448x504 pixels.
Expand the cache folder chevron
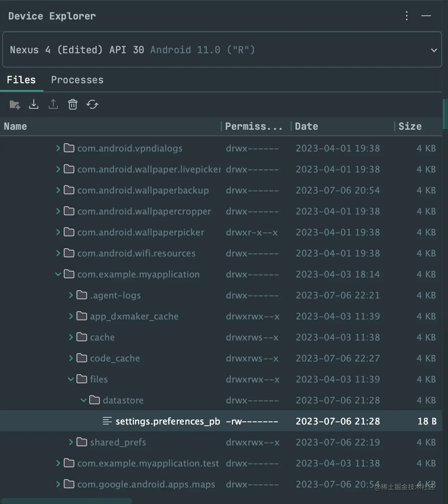(x=71, y=337)
